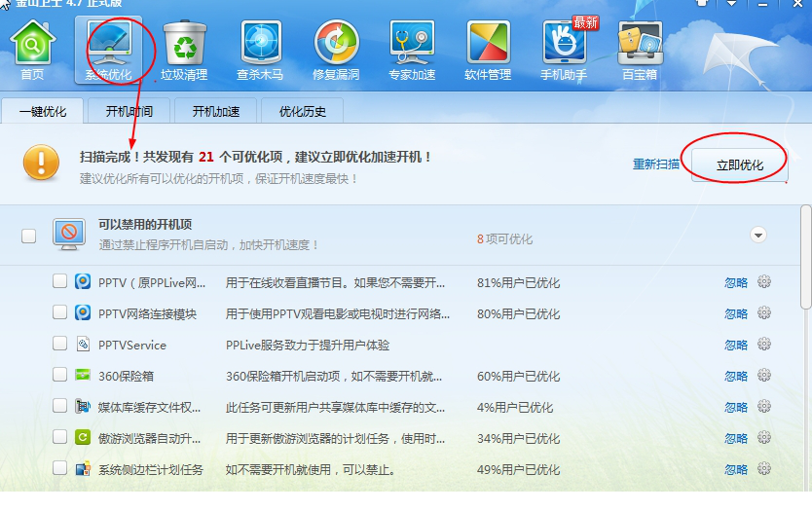Select the 垃圾清理 recycle bin icon
Screen dimensions: 812x511
pos(184,49)
